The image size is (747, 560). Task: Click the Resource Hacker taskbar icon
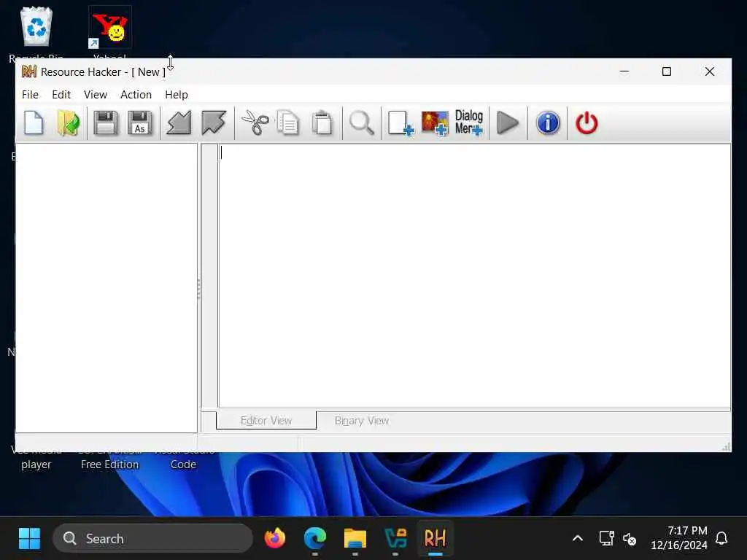(x=435, y=539)
